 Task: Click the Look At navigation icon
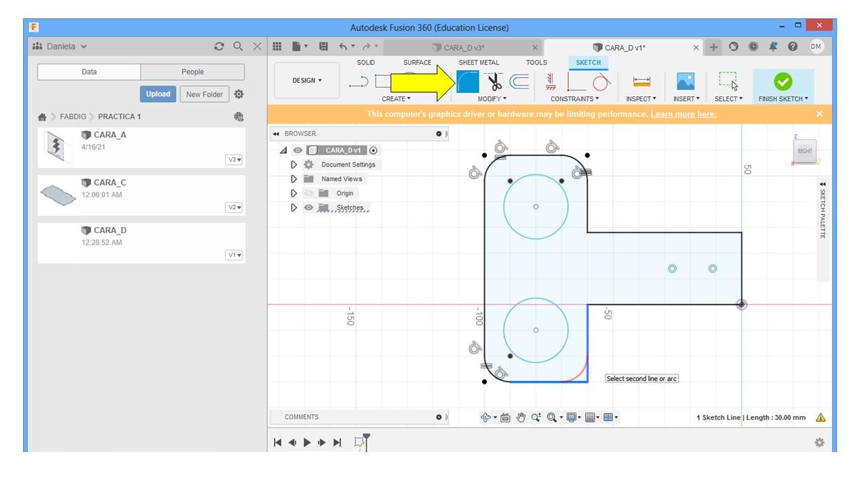[x=505, y=418]
